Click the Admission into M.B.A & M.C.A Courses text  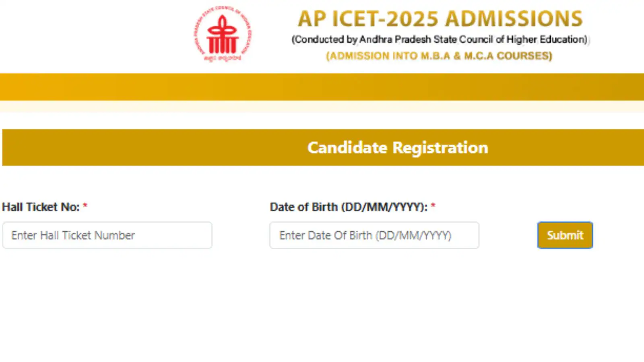439,56
